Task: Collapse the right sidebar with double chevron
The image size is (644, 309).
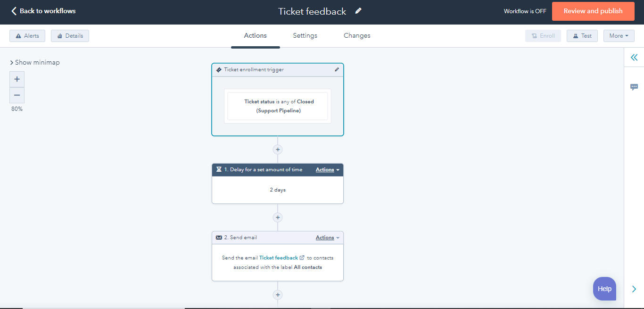Action: pos(634,57)
